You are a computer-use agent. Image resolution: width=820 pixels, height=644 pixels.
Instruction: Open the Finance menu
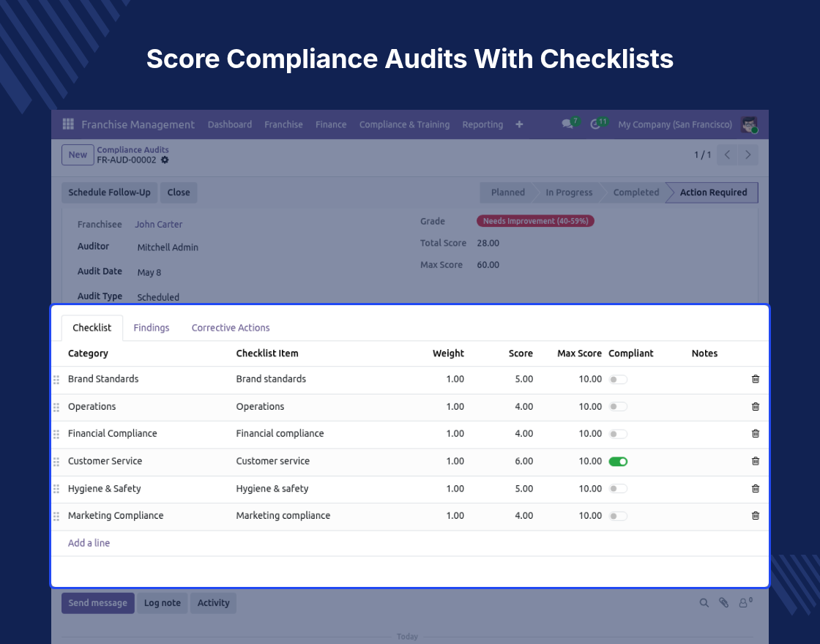(330, 124)
